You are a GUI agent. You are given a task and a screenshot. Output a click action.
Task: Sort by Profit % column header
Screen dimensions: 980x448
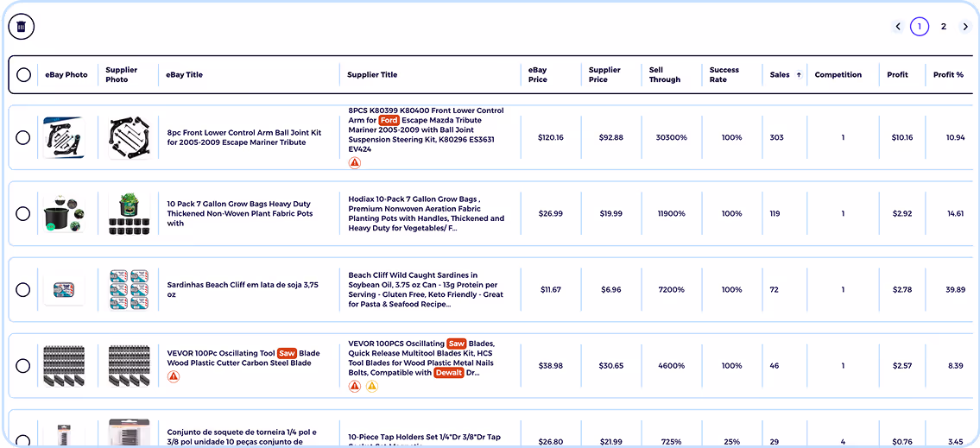pos(948,75)
